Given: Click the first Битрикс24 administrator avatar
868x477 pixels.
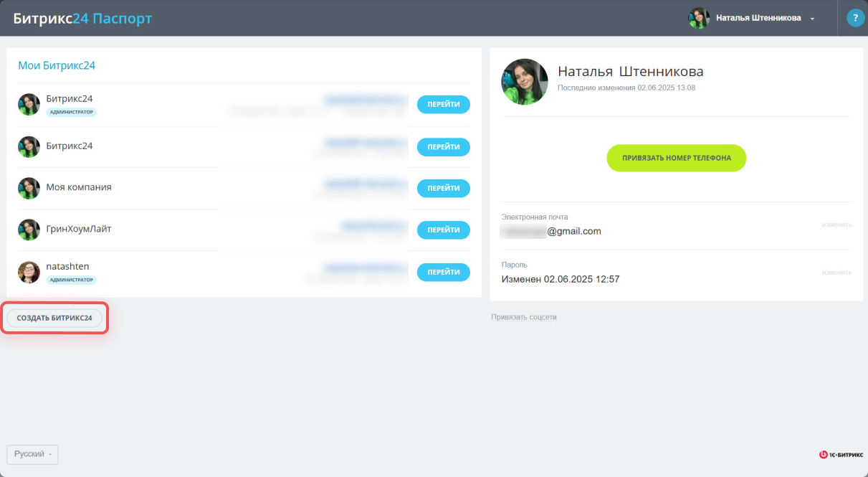Looking at the screenshot, I should (29, 104).
